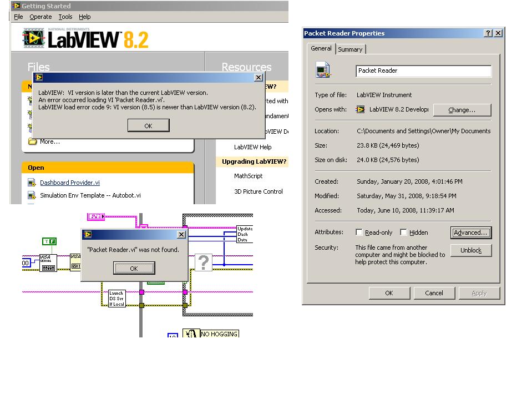Switch to the General tab

(x=321, y=48)
